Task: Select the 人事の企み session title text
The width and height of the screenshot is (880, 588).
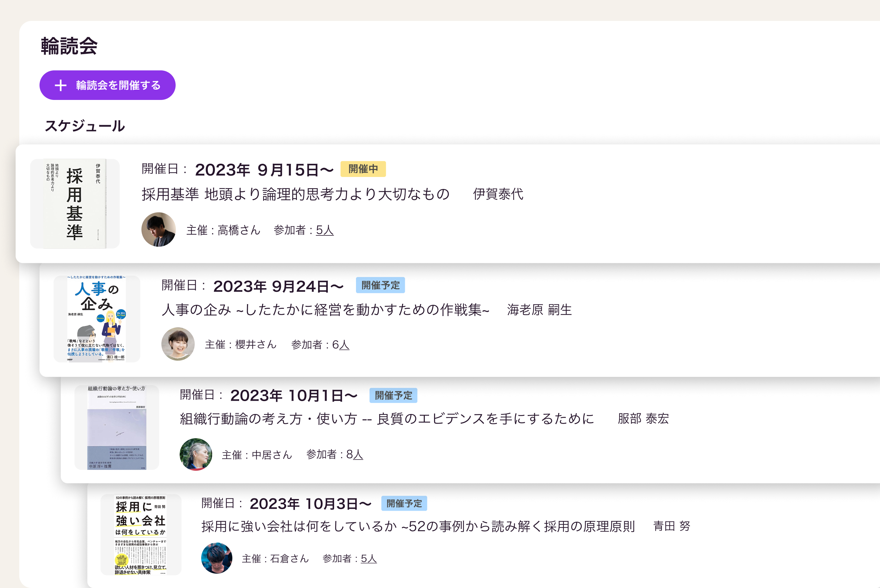Action: click(x=325, y=310)
